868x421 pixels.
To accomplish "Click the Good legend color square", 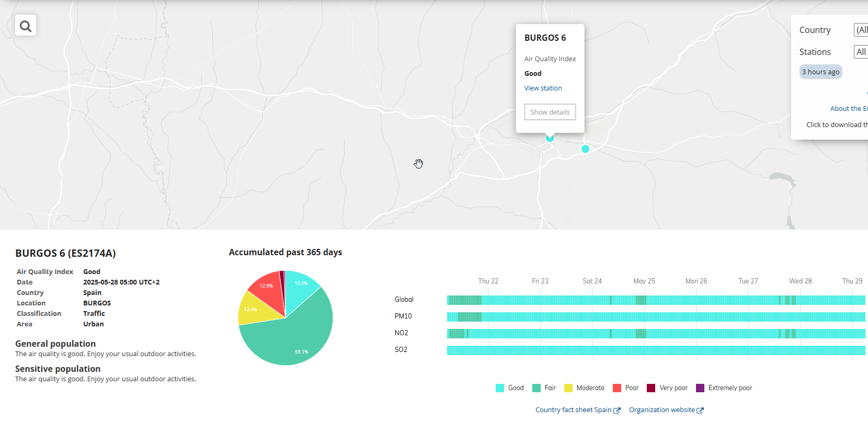I will (x=500, y=388).
